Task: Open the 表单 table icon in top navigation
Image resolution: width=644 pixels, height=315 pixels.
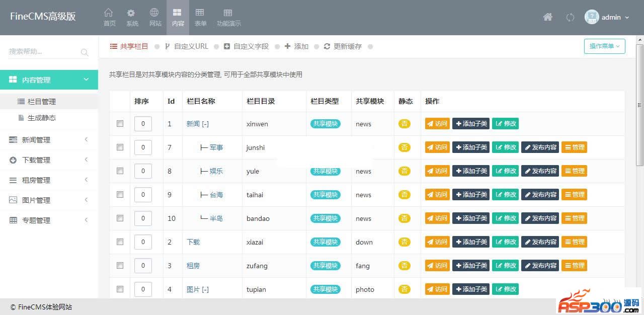Action: click(x=200, y=13)
